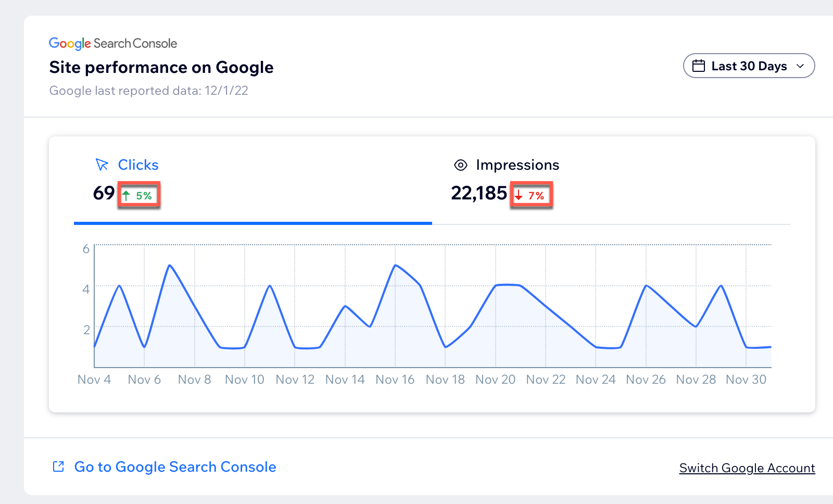Viewport: 833px width, 504px height.
Task: Click the 22,185 impressions total value
Action: tap(478, 193)
